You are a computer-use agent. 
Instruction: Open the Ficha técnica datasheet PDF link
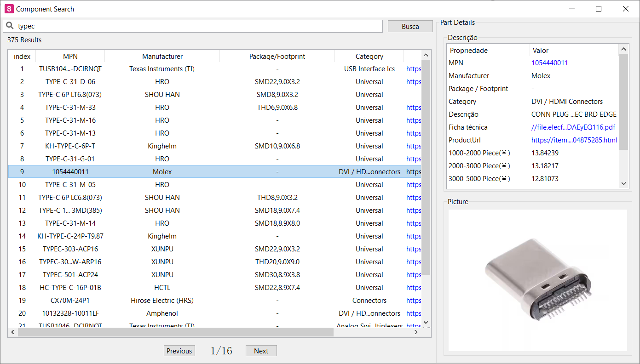point(573,127)
